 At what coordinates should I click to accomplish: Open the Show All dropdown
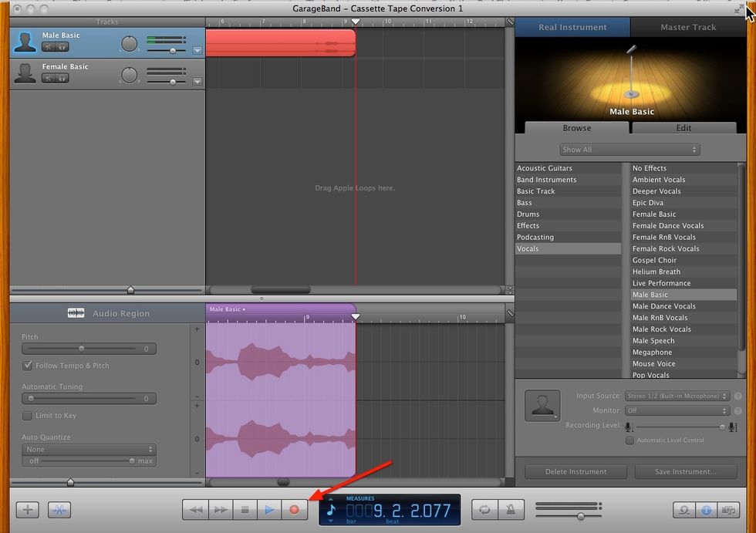pos(629,149)
